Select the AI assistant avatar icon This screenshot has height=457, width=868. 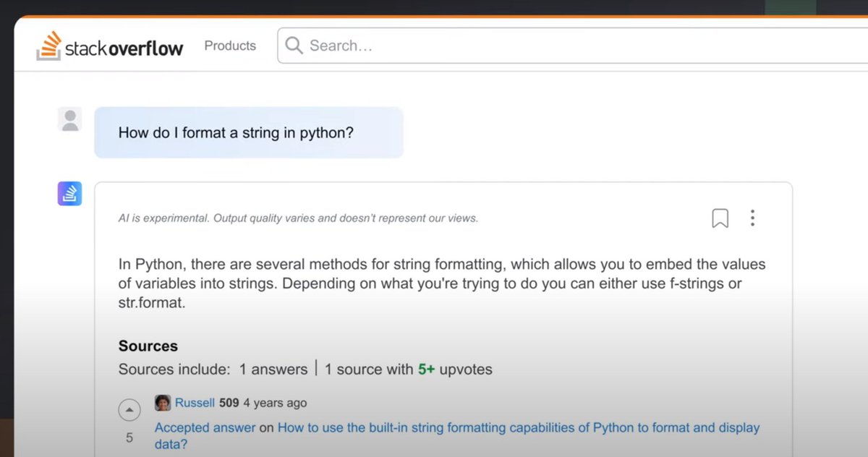(x=69, y=193)
